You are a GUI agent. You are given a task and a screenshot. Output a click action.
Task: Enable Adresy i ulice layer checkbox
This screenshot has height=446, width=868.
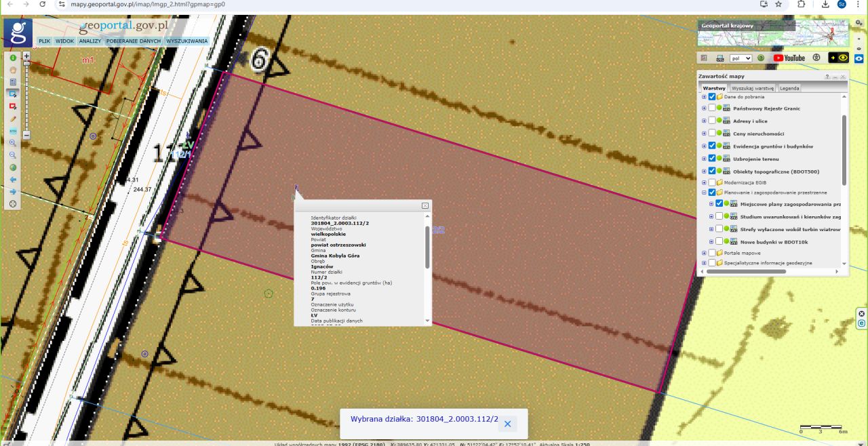point(712,121)
